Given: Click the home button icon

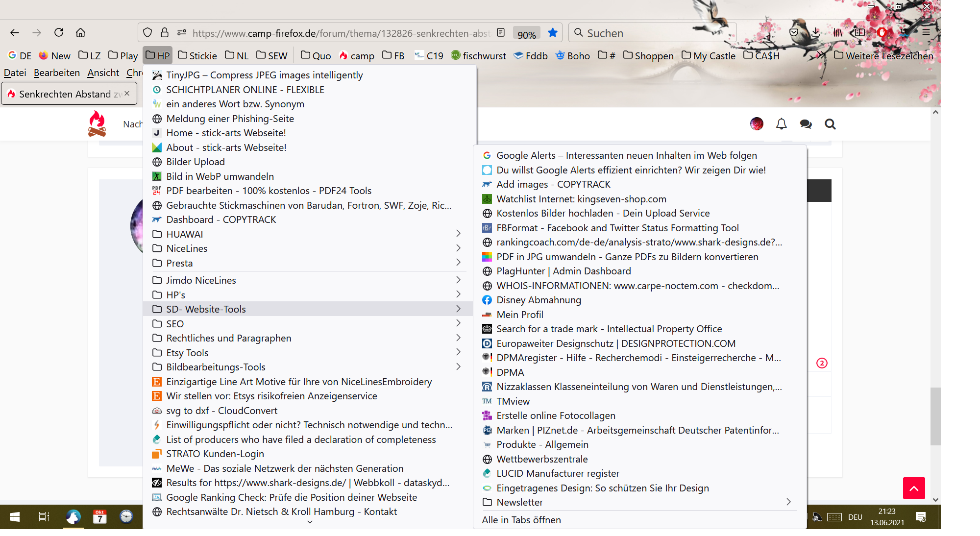Looking at the screenshot, I should [x=80, y=33].
